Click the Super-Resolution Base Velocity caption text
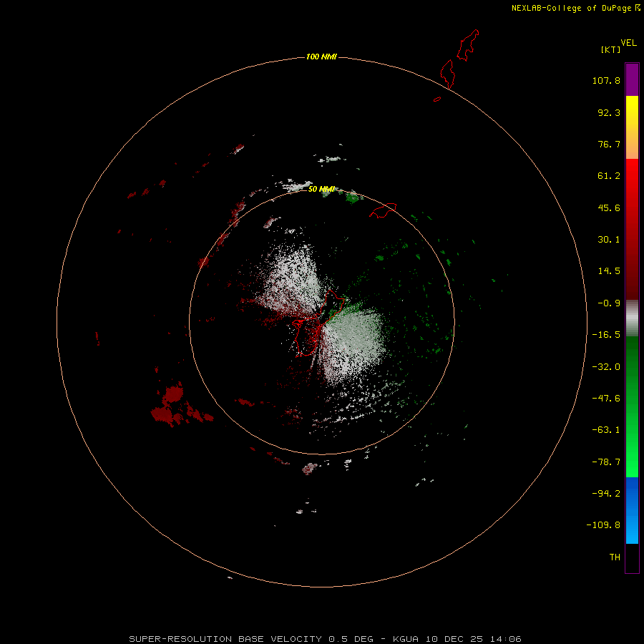The width and height of the screenshot is (644, 644). (x=326, y=639)
